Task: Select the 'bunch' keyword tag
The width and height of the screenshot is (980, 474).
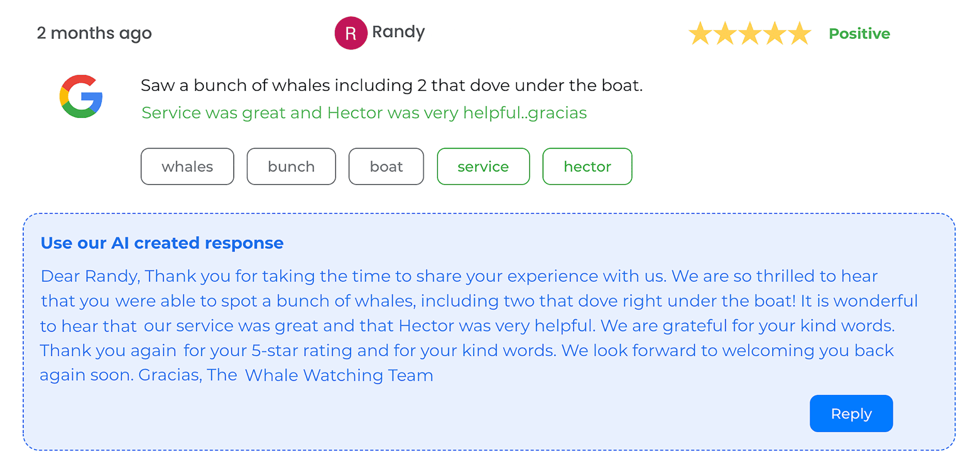Action: (291, 166)
